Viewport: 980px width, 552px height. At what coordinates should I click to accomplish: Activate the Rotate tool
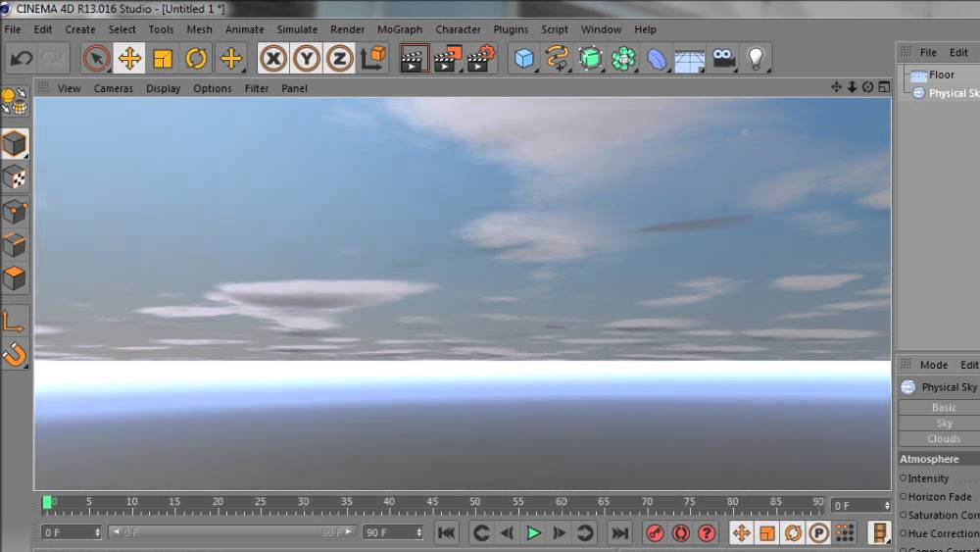point(197,59)
